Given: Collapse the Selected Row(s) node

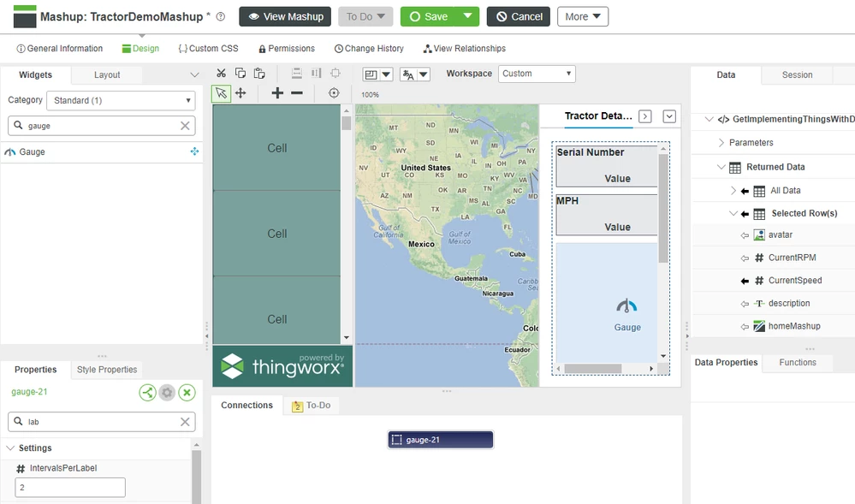Looking at the screenshot, I should coord(733,213).
